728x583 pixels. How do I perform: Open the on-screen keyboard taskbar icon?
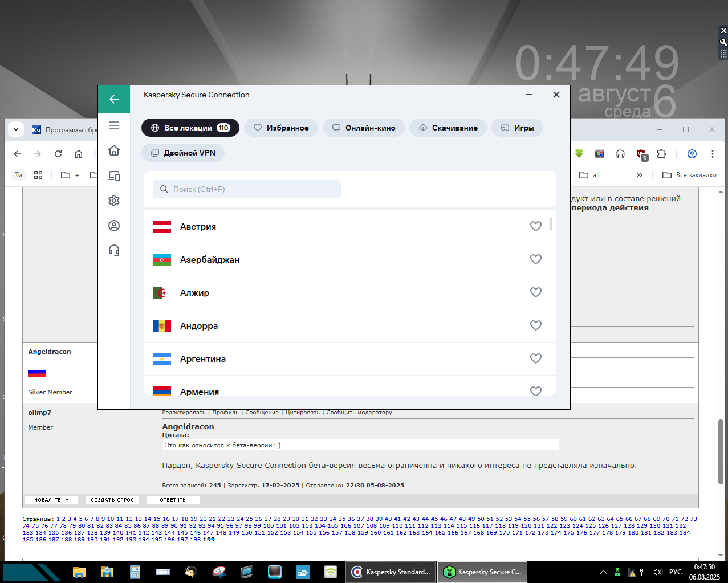click(x=163, y=572)
